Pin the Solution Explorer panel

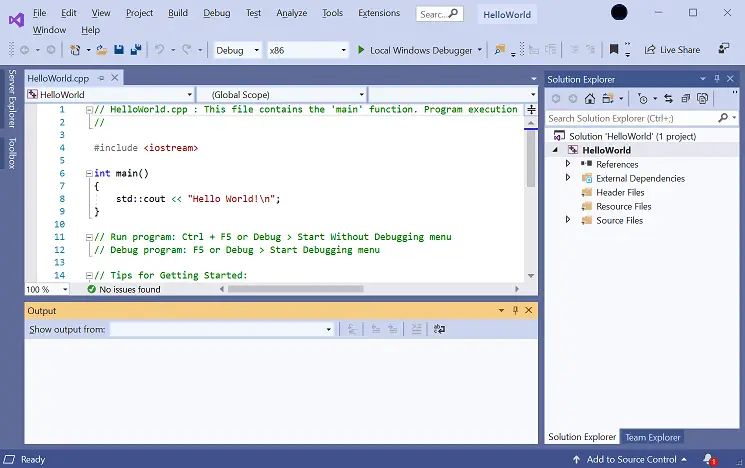coord(717,79)
